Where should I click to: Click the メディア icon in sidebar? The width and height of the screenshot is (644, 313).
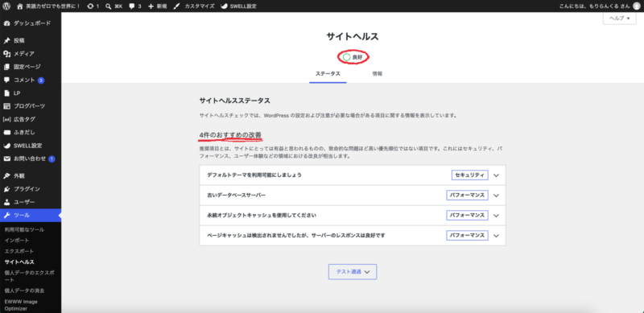6,54
